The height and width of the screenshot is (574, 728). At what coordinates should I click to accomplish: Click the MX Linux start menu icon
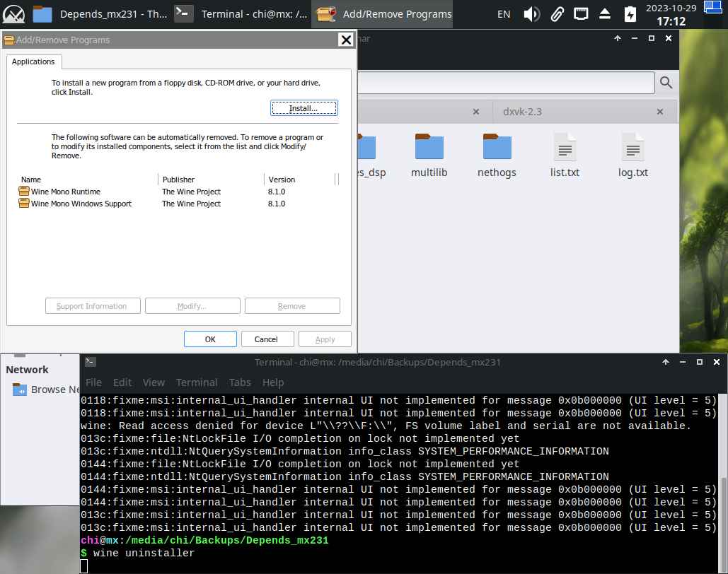13,14
